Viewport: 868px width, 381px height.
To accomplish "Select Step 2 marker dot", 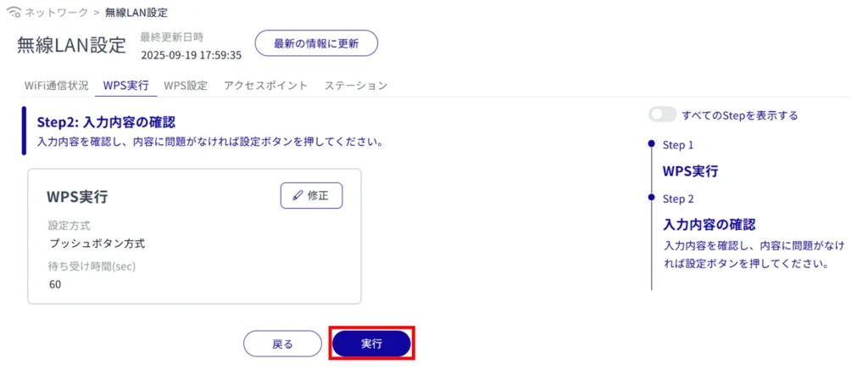I will [651, 198].
